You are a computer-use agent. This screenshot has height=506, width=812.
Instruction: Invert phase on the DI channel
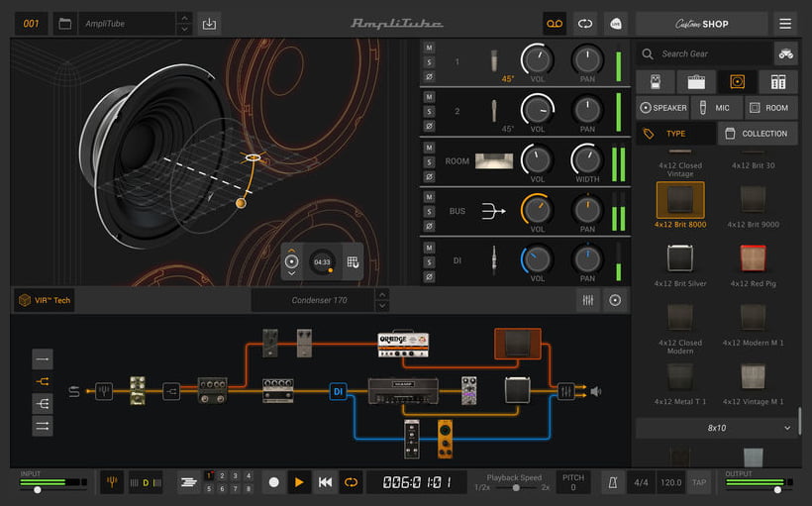pos(429,277)
